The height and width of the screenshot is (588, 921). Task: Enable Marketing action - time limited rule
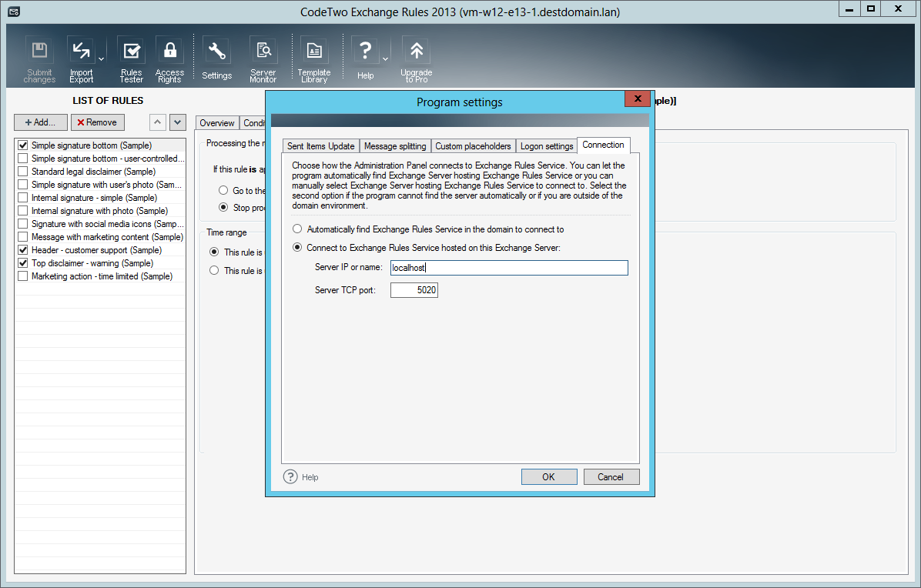click(23, 276)
